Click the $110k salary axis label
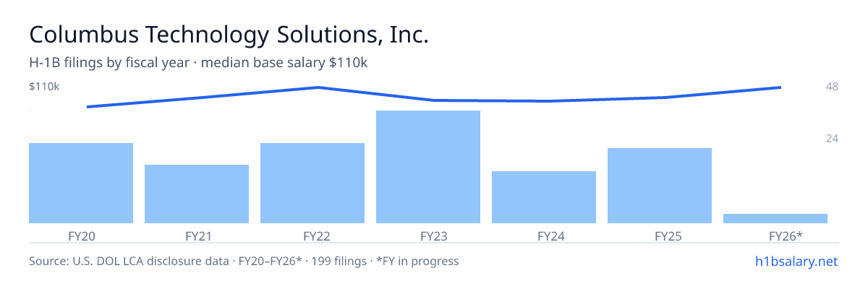This screenshot has height=289, width=868. pos(44,87)
